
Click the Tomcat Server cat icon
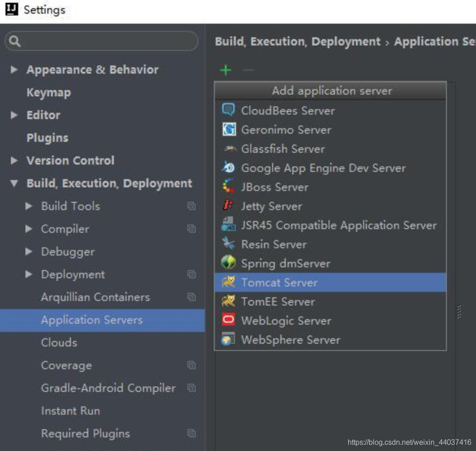click(x=228, y=282)
